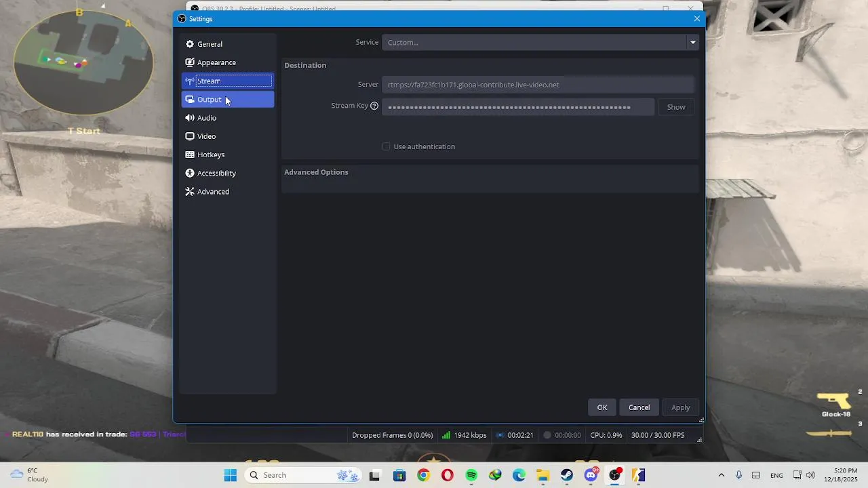Screen dimensions: 868x488
Task: Open the Accessibility settings page
Action: click(228, 173)
